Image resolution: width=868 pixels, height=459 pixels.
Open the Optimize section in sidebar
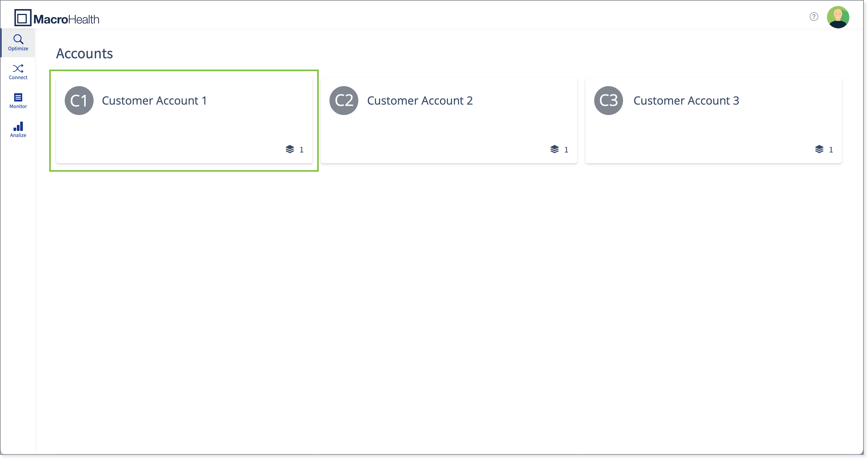(x=18, y=43)
